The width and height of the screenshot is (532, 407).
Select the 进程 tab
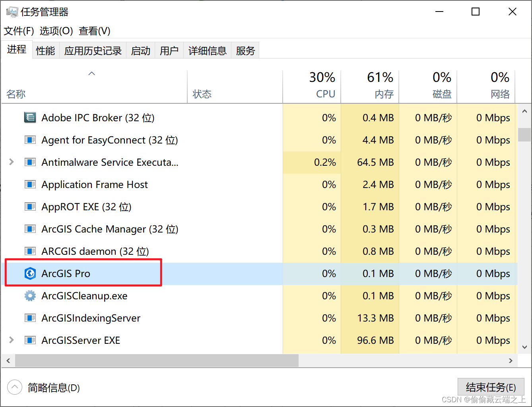pos(17,49)
